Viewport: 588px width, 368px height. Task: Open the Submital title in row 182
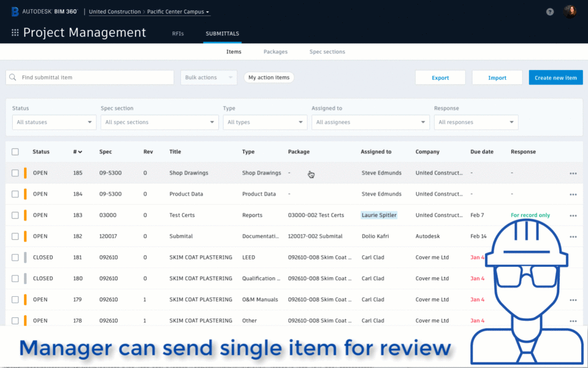point(181,236)
